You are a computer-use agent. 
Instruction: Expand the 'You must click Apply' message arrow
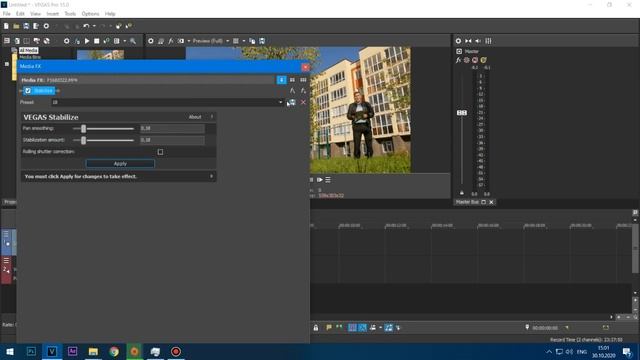click(211, 176)
